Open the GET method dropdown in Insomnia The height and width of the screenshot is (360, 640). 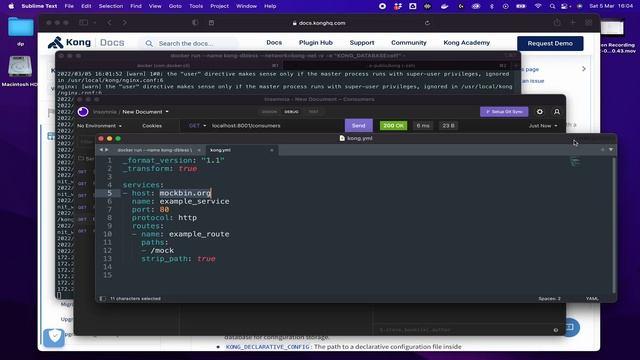coord(197,126)
